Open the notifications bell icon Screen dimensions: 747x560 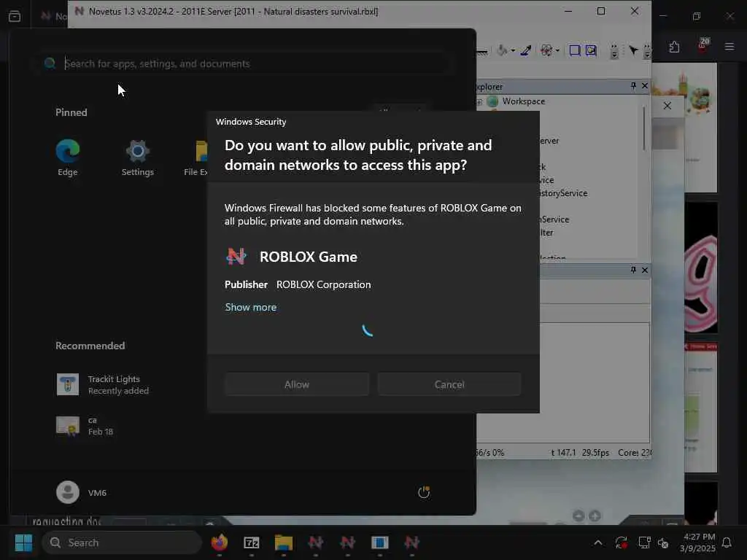[x=727, y=542]
